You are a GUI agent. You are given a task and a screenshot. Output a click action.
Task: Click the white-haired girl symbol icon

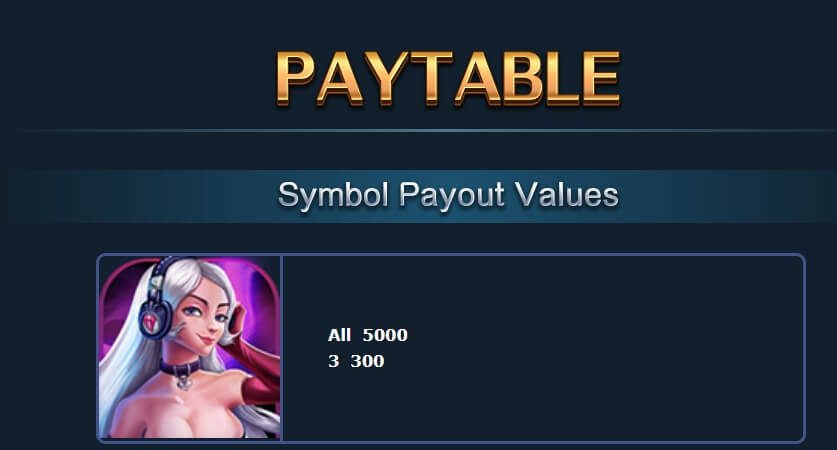pos(189,348)
